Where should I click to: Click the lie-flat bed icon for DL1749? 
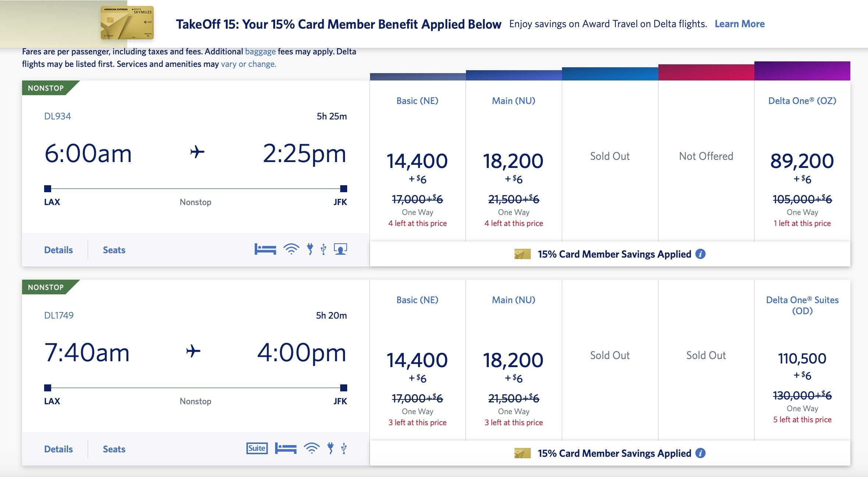(286, 448)
